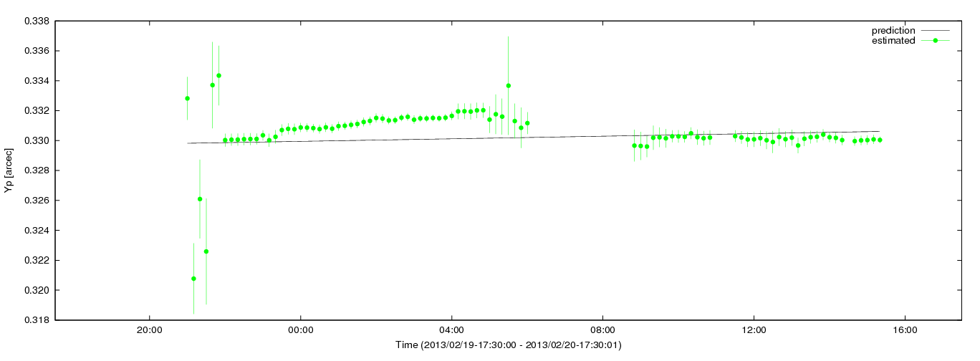Click the '12:00' x-axis tick label

(754, 330)
